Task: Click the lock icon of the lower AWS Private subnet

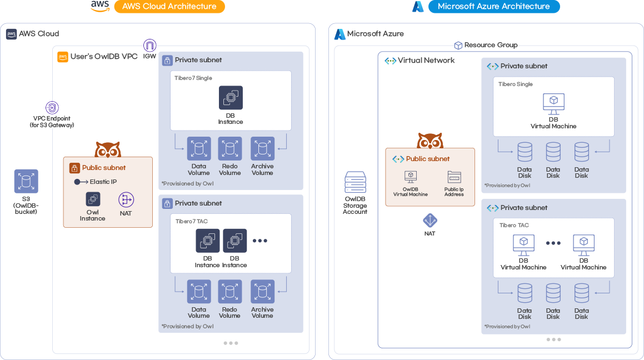Action: 167,203
